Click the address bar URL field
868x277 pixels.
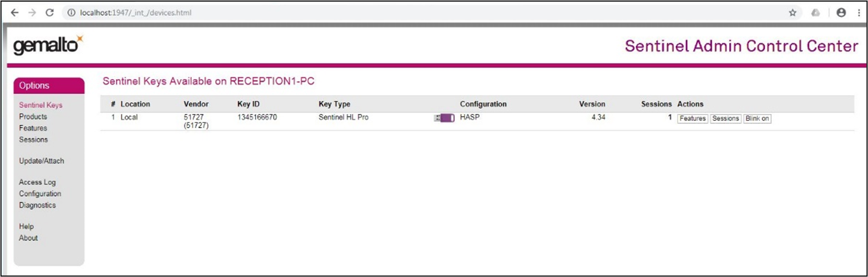point(369,13)
